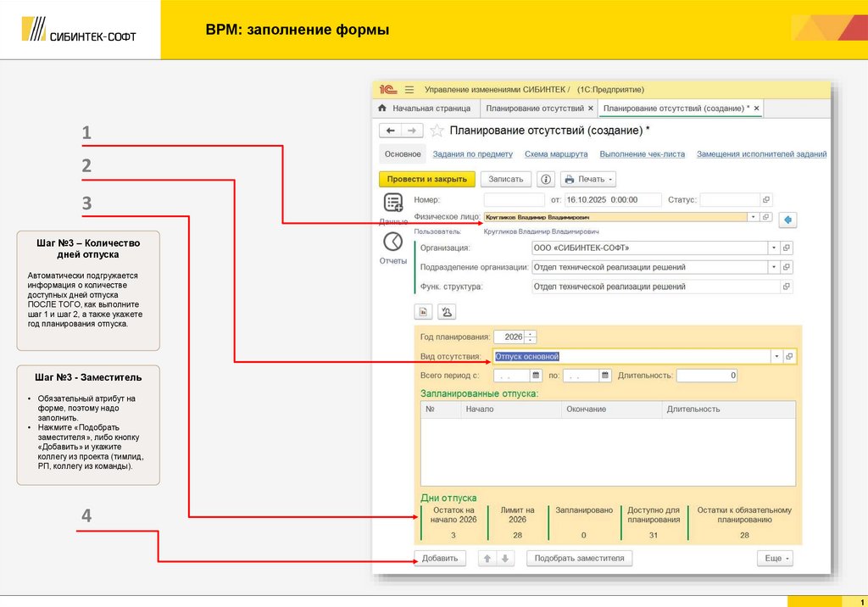Expand the Организация dropdown list
This screenshot has height=607, width=868.
pyautogui.click(x=773, y=248)
